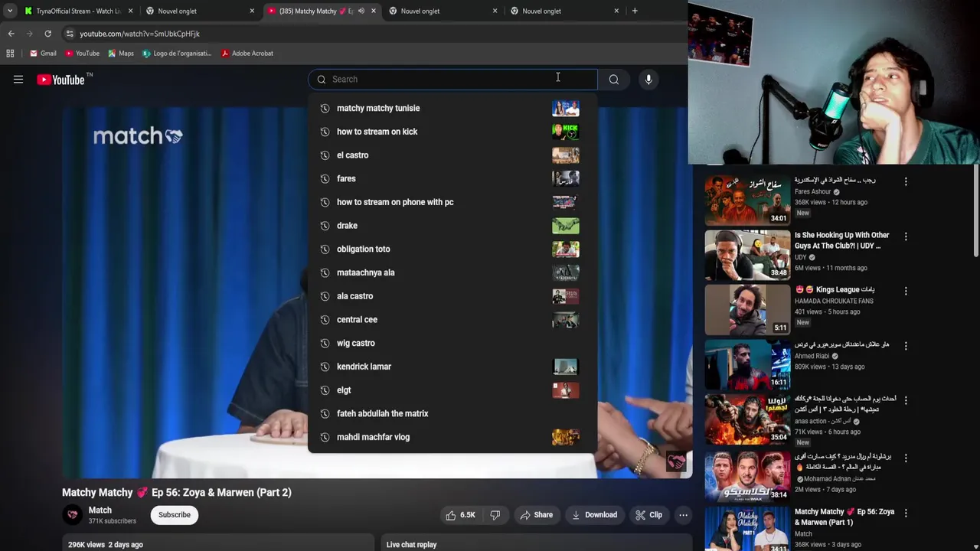The width and height of the screenshot is (980, 551).
Task: Select suggestion el castro
Action: pos(452,155)
